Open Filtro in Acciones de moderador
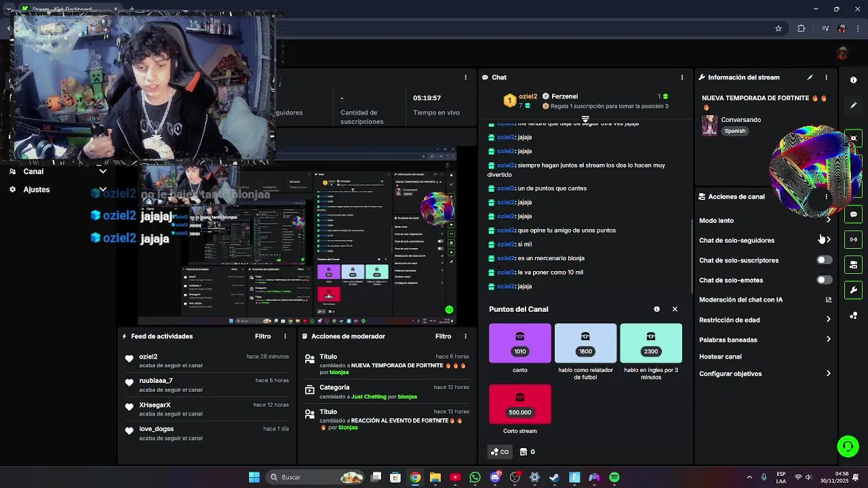Viewport: 868px width, 488px height. [x=443, y=336]
